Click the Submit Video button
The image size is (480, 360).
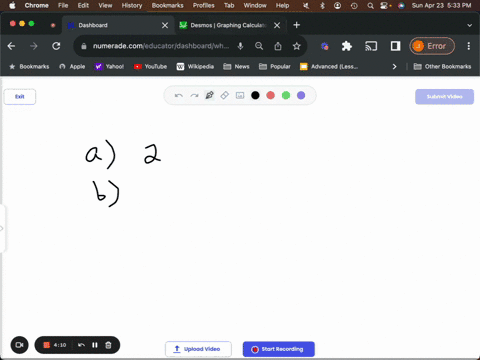(444, 97)
